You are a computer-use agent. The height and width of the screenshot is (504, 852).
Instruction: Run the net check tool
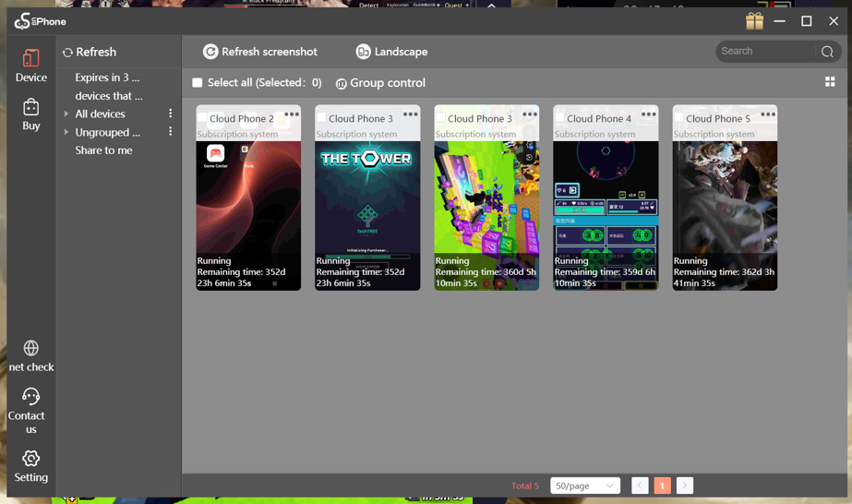(x=31, y=356)
